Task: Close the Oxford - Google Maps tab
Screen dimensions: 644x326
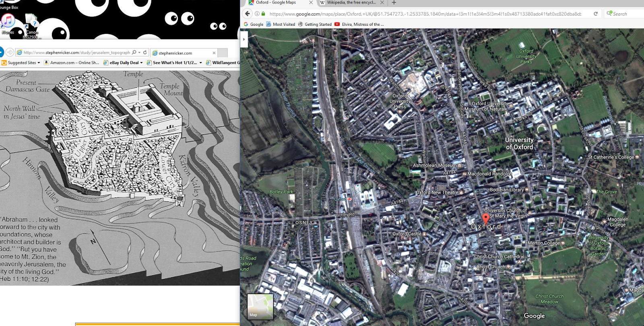Action: (311, 2)
